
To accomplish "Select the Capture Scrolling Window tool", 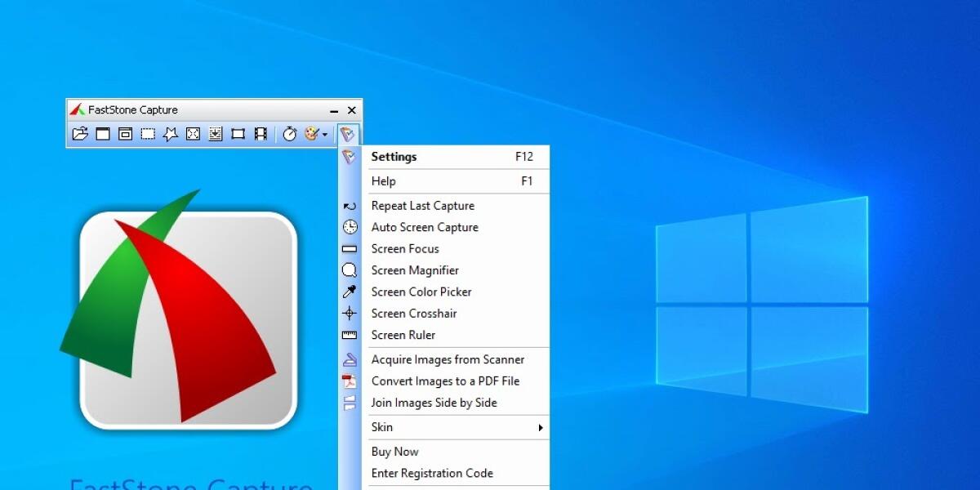I will coord(215,134).
